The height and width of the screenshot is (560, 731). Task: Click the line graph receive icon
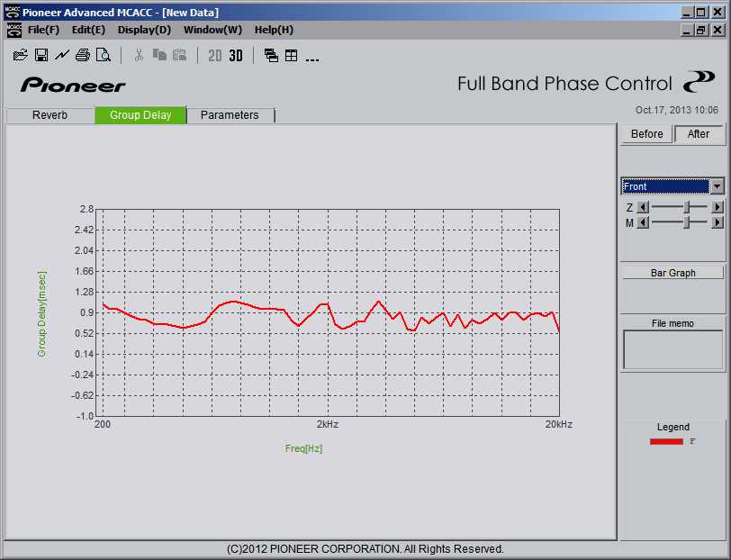(62, 56)
